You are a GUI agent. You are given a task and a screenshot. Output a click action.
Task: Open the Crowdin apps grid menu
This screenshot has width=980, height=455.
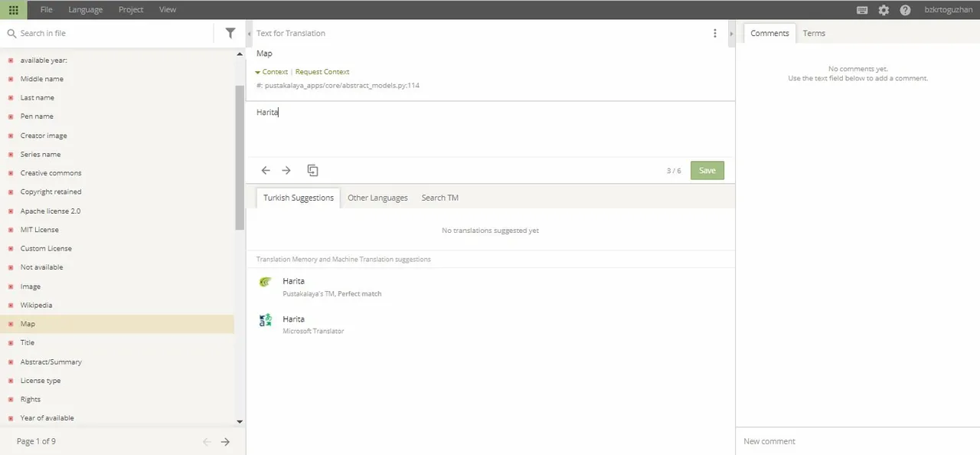pos(13,10)
